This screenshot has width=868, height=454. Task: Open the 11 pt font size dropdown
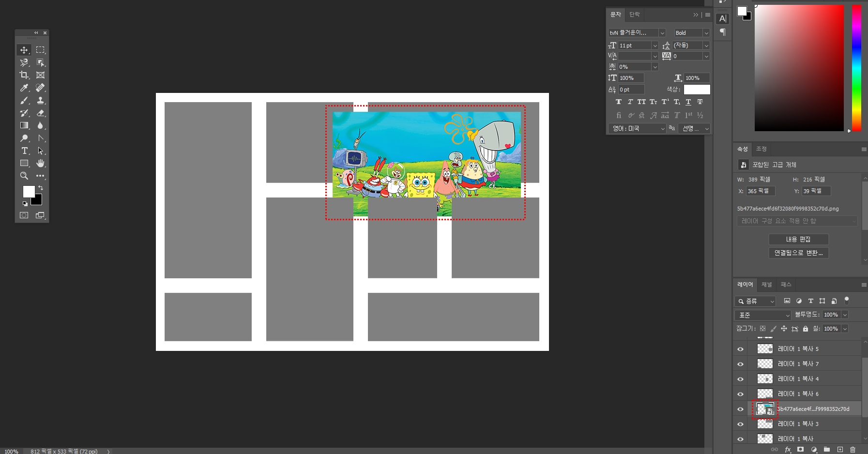click(655, 45)
